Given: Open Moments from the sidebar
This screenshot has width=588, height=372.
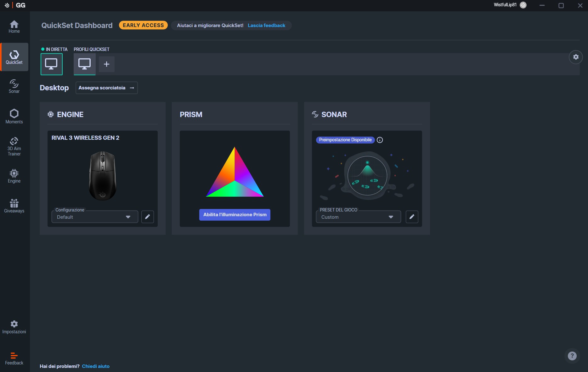Looking at the screenshot, I should click(x=14, y=116).
